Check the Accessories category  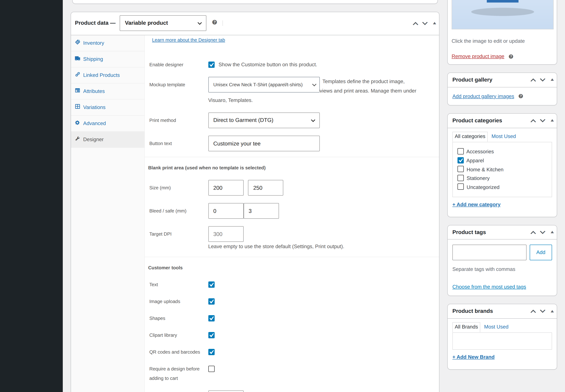[460, 151]
